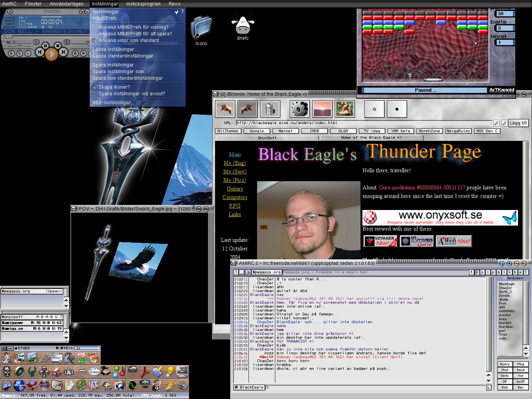This screenshot has width=532, height=399.
Task: Click the IBrowse dock icon
Action: 19,385
